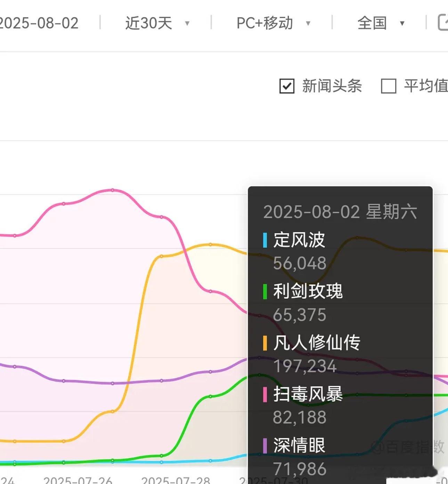Click the green 利剑玫瑰 color marker

click(x=265, y=291)
